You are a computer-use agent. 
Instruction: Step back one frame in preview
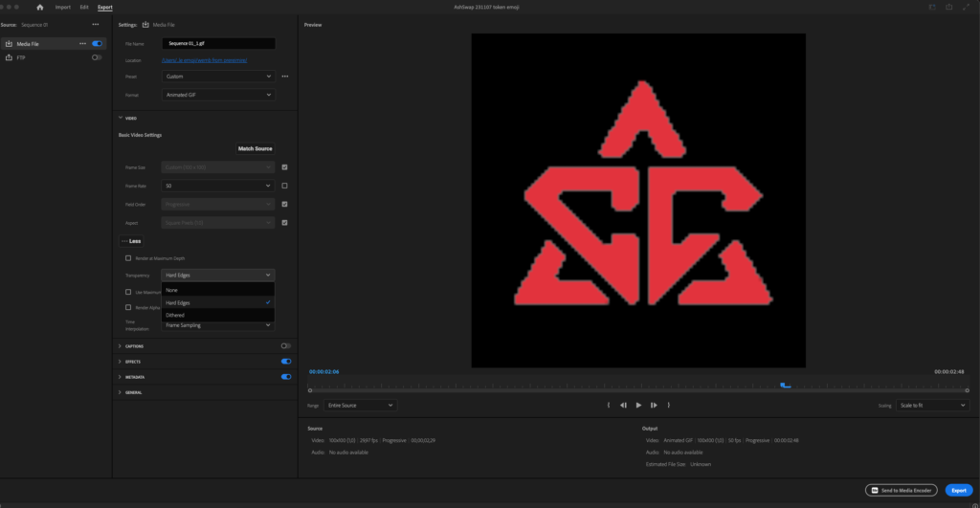(x=623, y=405)
